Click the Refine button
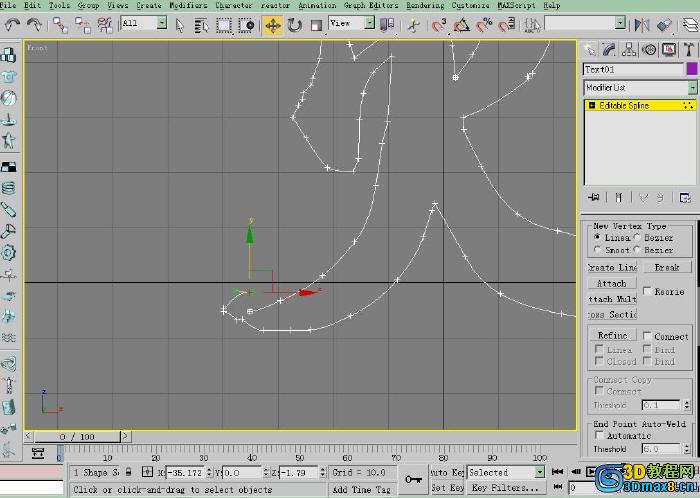 point(612,336)
